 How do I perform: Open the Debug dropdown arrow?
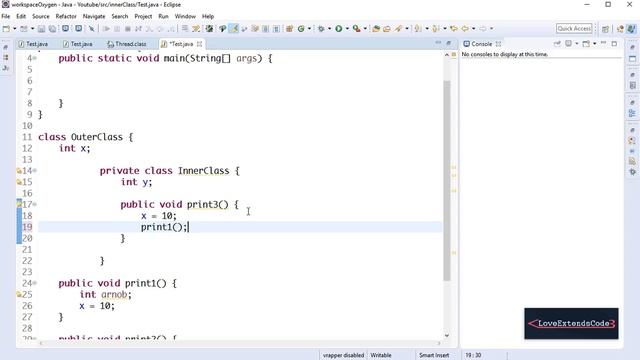(x=329, y=29)
